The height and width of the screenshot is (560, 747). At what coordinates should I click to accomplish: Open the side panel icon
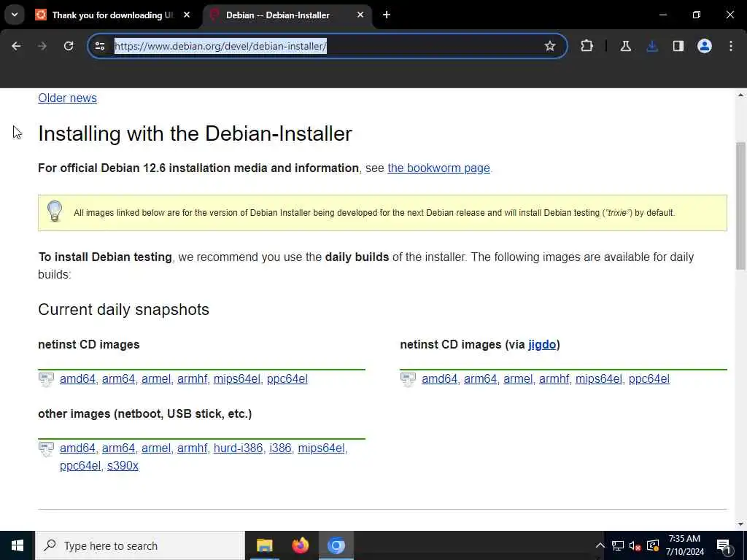(678, 46)
